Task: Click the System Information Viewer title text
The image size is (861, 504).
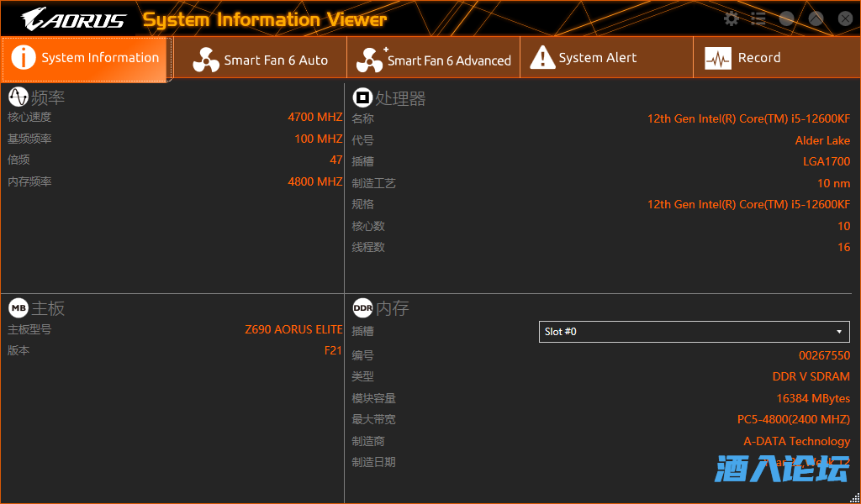Action: coord(265,20)
